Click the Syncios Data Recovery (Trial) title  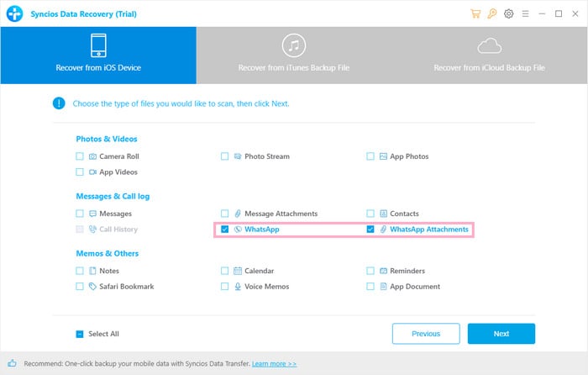pos(84,14)
